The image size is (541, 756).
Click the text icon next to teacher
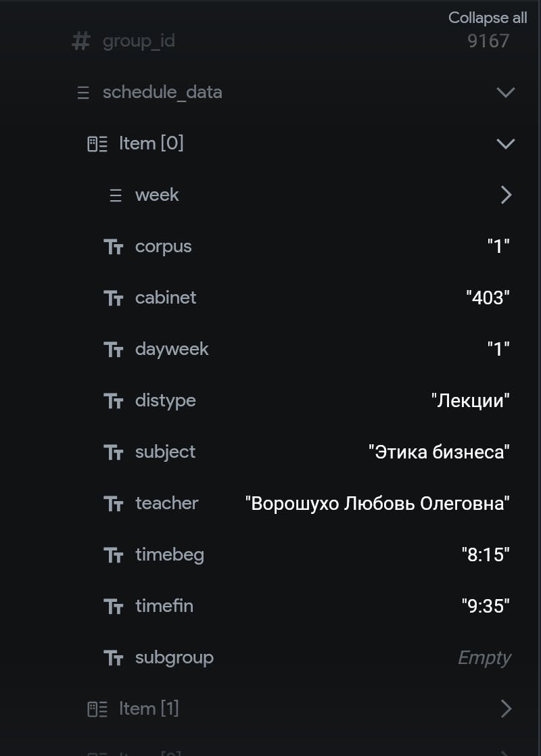114,504
